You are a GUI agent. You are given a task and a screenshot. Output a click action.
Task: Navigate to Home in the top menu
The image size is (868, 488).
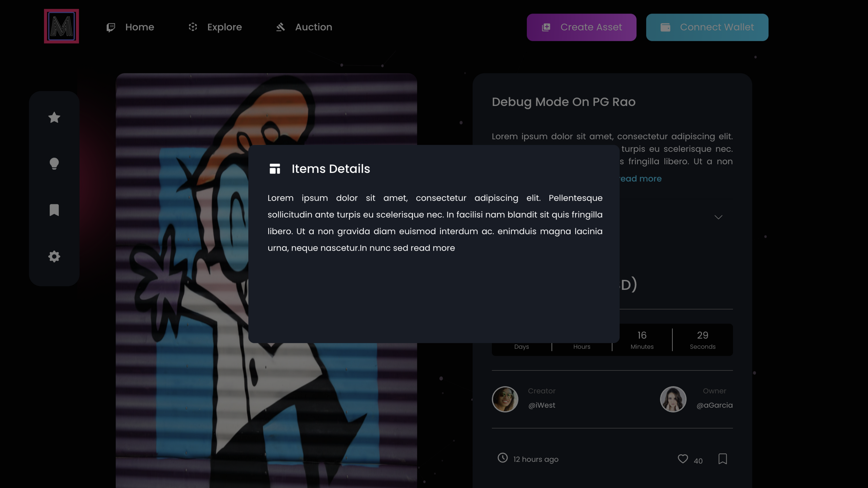[139, 27]
